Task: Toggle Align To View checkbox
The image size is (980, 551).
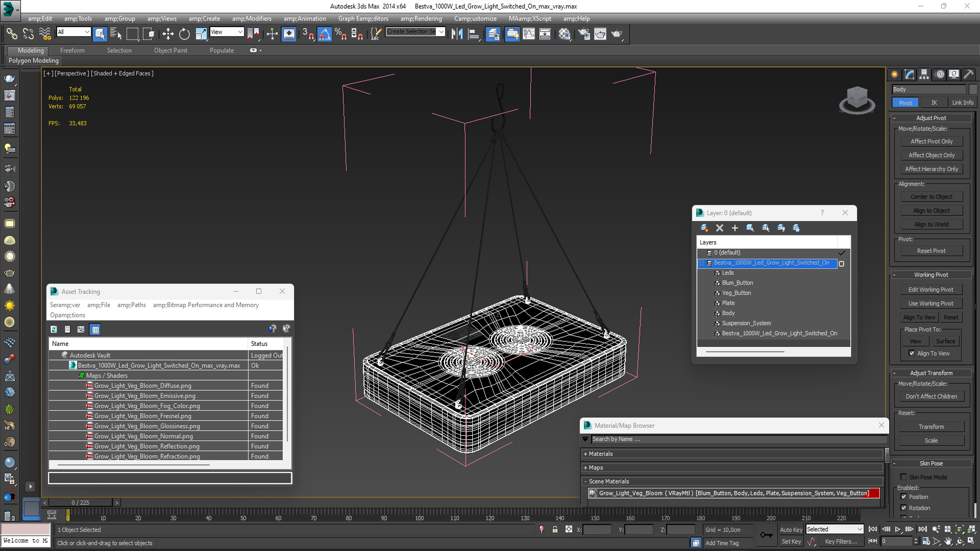Action: click(912, 353)
